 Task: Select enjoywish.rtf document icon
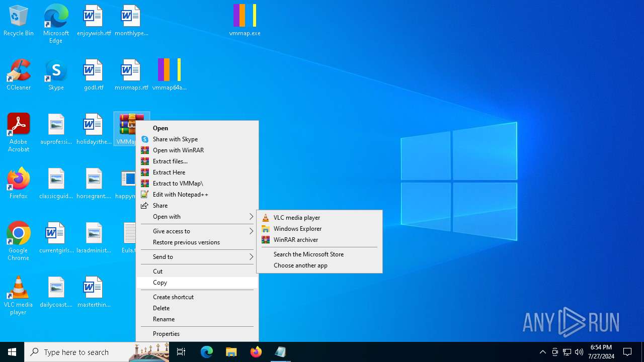pyautogui.click(x=94, y=21)
